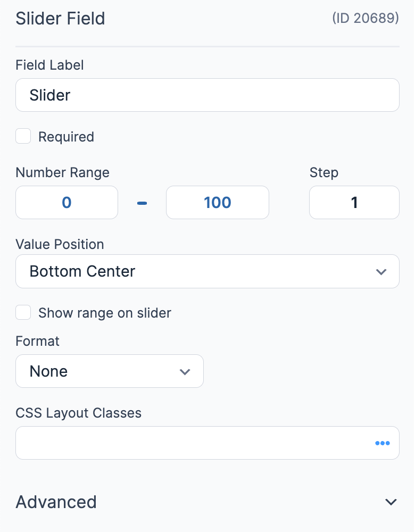
Task: Click the Format dropdown arrow icon
Action: tap(185, 372)
